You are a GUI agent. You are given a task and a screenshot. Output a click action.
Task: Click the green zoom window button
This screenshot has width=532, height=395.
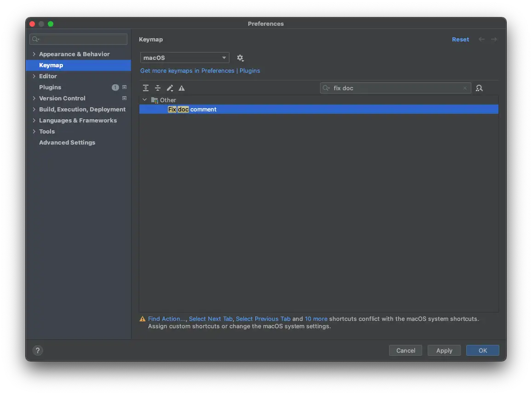51,24
